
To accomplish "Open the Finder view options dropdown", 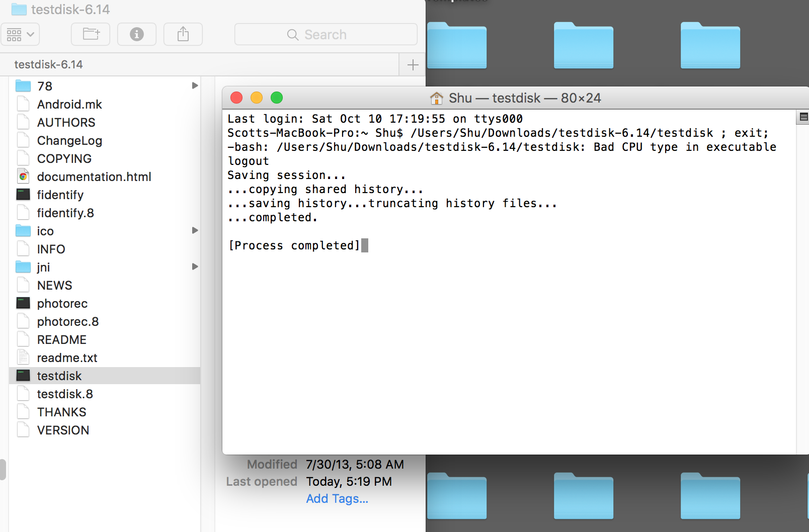I will tap(20, 34).
